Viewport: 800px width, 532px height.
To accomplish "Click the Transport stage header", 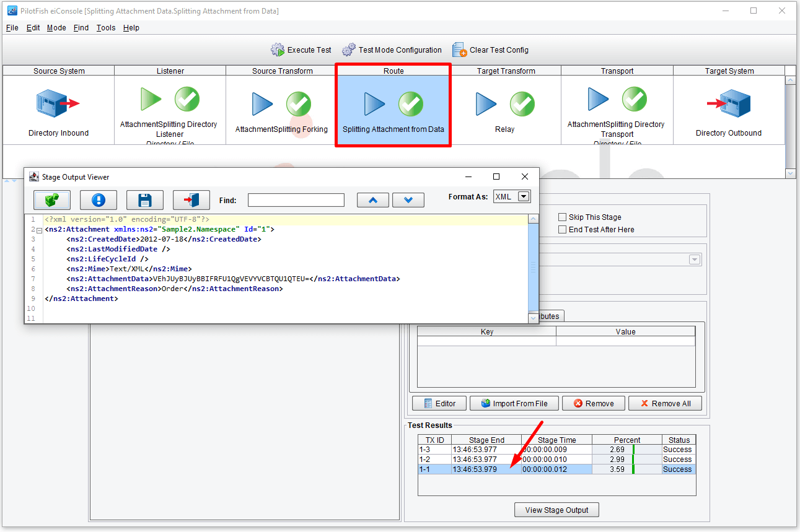I will point(617,71).
